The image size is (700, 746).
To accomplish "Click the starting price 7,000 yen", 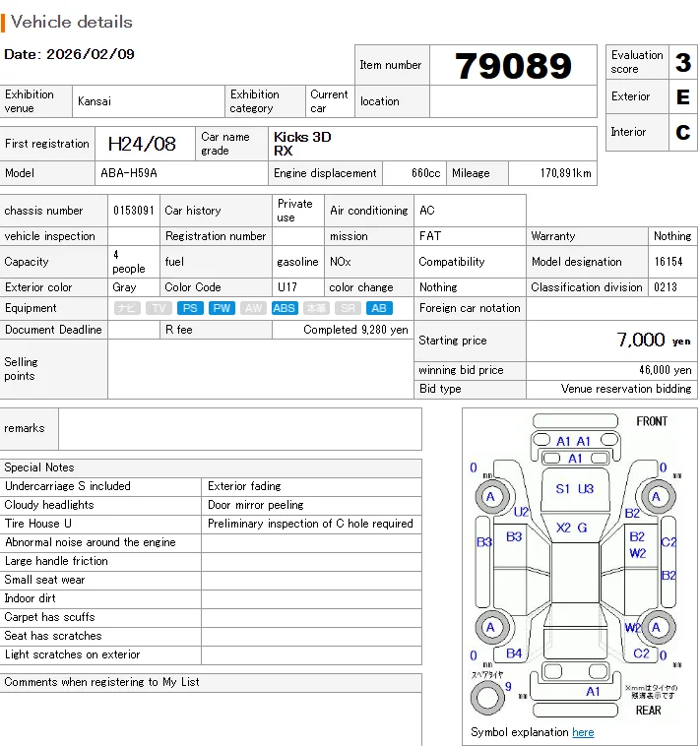I will tap(654, 341).
